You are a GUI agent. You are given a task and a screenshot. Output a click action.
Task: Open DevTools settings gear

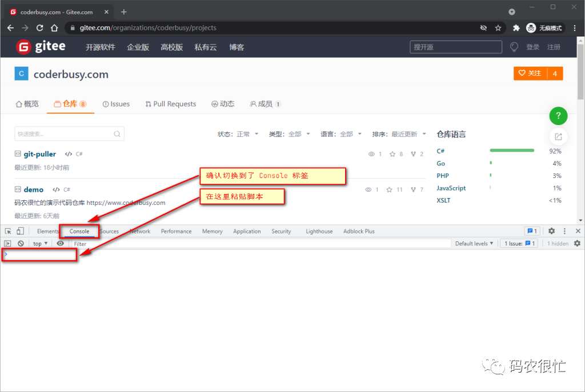point(551,231)
